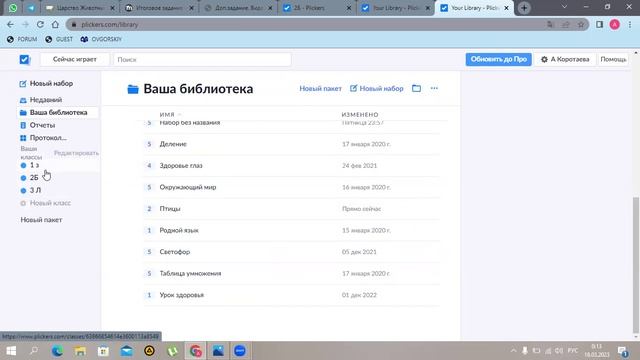This screenshot has height=360, width=640.
Task: Click Новый пакет in the sidebar
Action: pyautogui.click(x=41, y=220)
